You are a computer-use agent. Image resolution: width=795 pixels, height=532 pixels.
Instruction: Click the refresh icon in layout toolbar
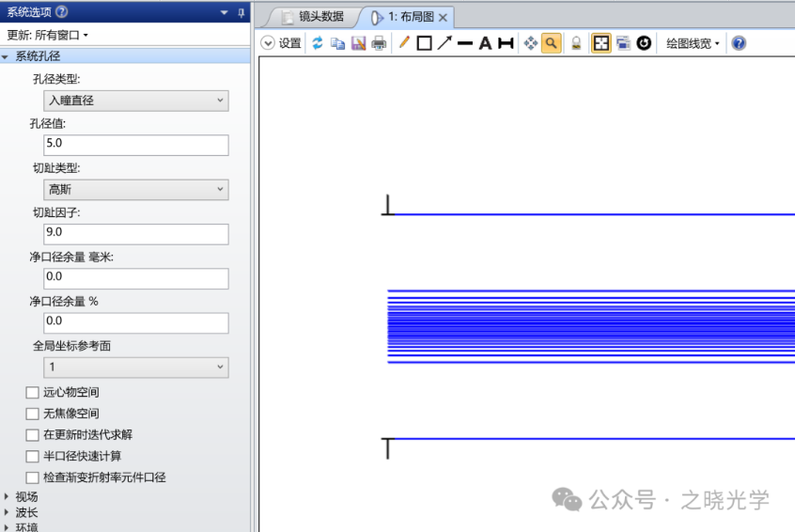click(318, 43)
